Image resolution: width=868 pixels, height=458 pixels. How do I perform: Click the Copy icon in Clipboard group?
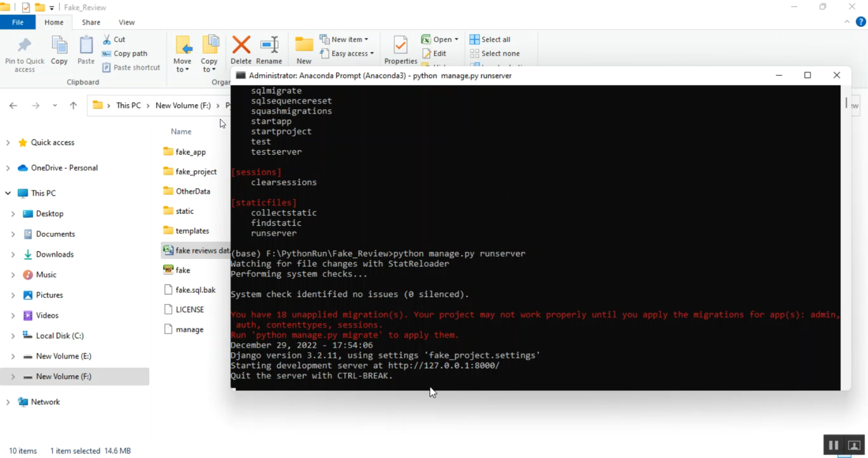point(59,46)
